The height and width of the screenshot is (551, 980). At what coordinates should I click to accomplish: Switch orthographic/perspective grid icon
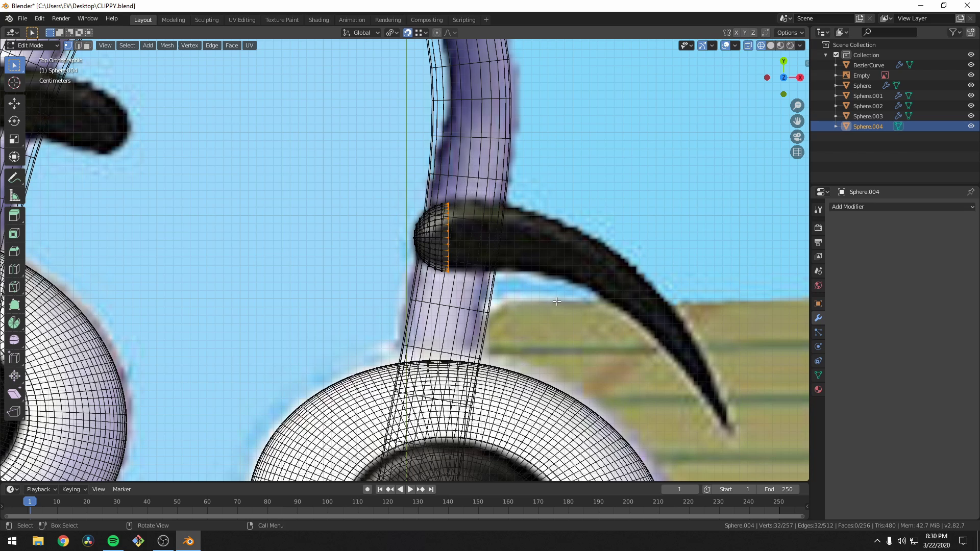click(x=797, y=152)
